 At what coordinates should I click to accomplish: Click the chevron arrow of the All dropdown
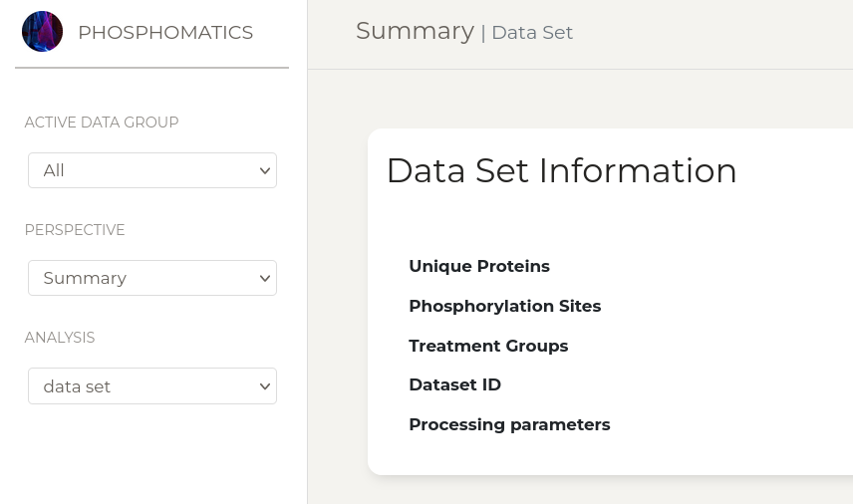265,170
